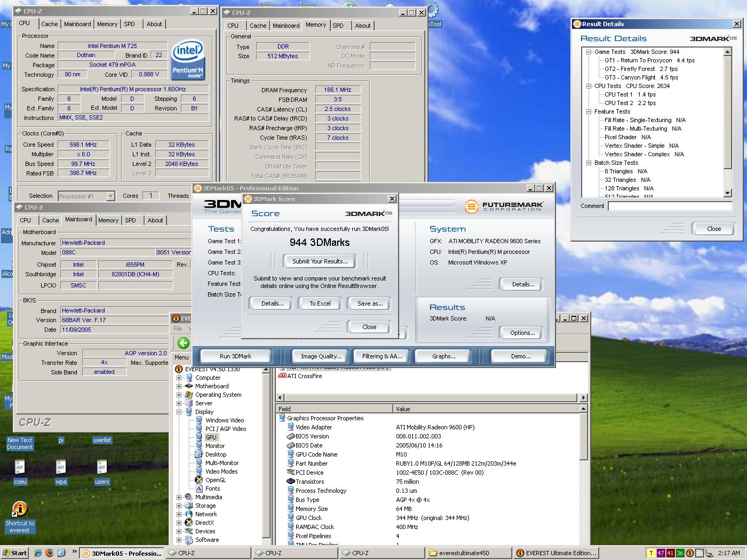Click 'Run 3DMark' button
Viewport: 747px width, 560px height.
[235, 356]
